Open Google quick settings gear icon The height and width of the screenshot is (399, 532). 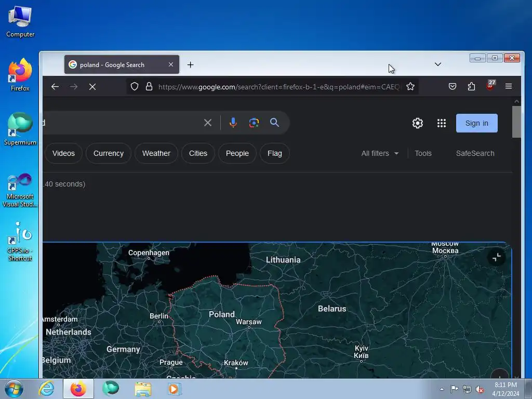[417, 123]
